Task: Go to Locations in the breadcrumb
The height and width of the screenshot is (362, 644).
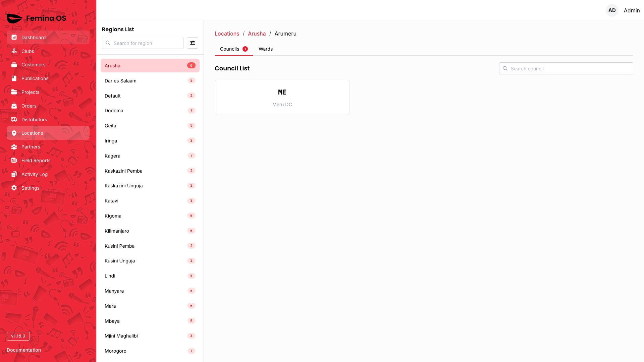Action: [x=227, y=34]
